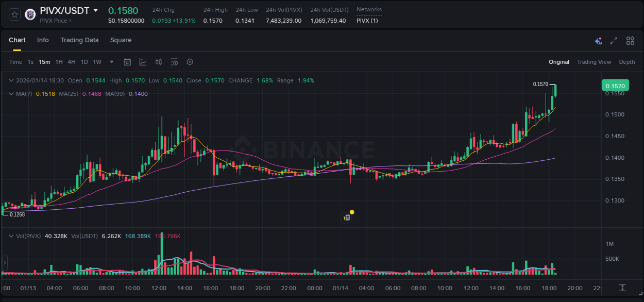Open the chart layout grid panel

[x=630, y=40]
